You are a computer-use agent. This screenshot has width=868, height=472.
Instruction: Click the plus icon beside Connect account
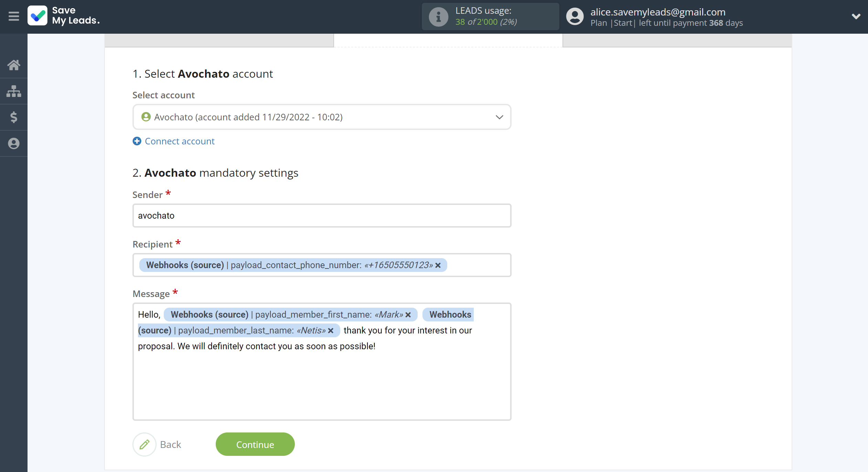click(137, 141)
